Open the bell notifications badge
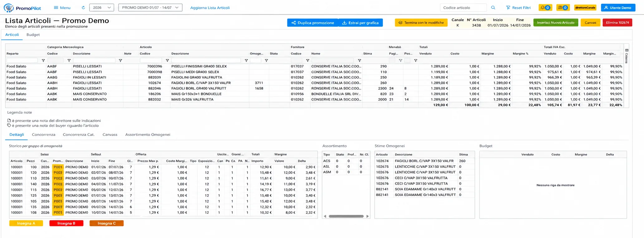Image resolution: width=644 pixels, height=238 pixels. click(545, 7)
